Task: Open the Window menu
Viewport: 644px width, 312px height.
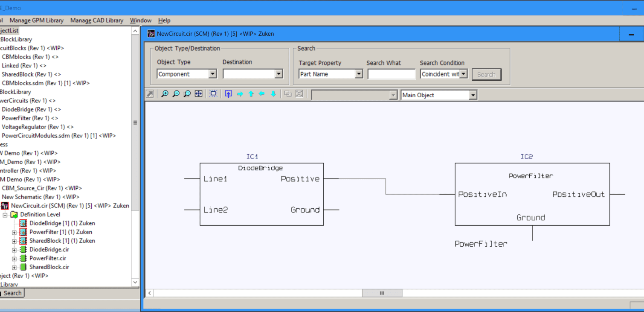Action: (x=140, y=20)
